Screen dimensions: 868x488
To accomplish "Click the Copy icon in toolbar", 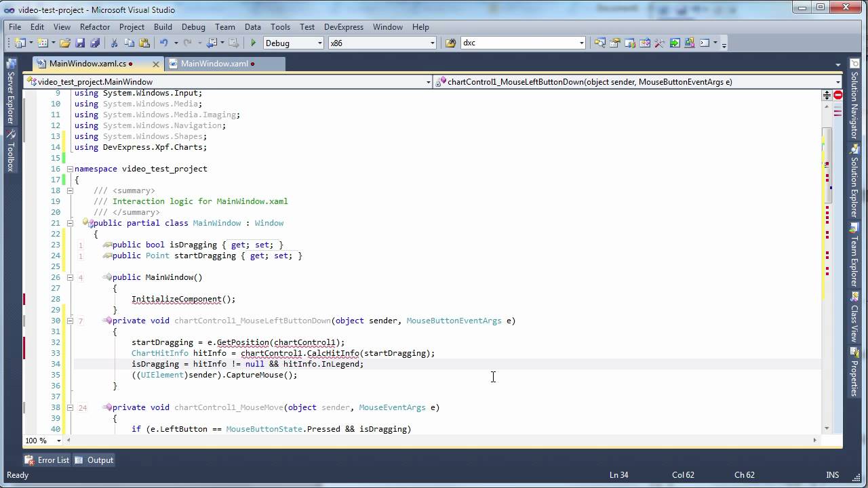I will coord(129,43).
